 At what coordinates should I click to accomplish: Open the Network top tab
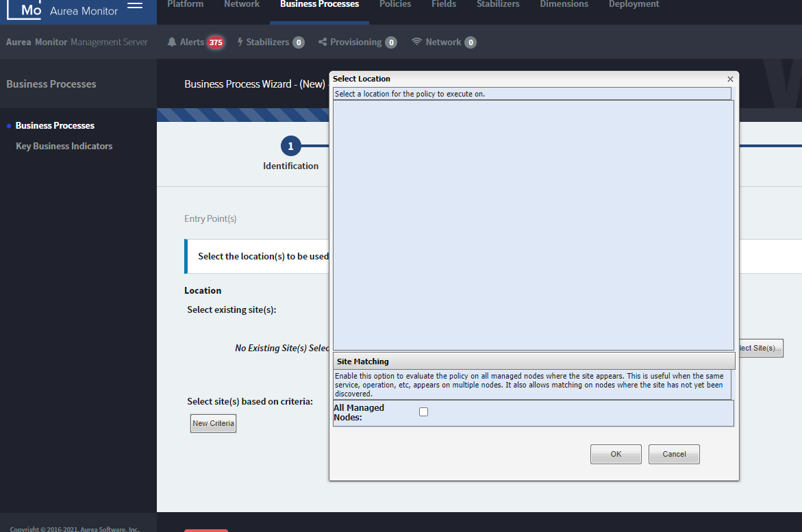pyautogui.click(x=241, y=4)
